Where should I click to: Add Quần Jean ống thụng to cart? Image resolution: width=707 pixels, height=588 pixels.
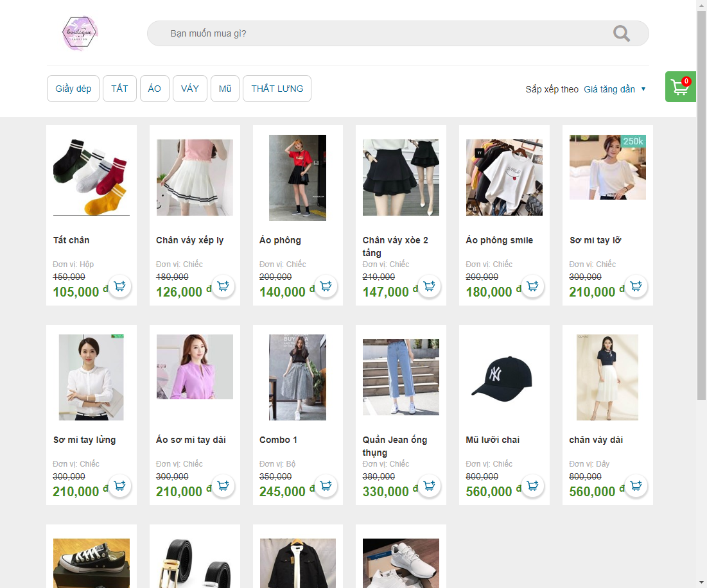point(429,486)
